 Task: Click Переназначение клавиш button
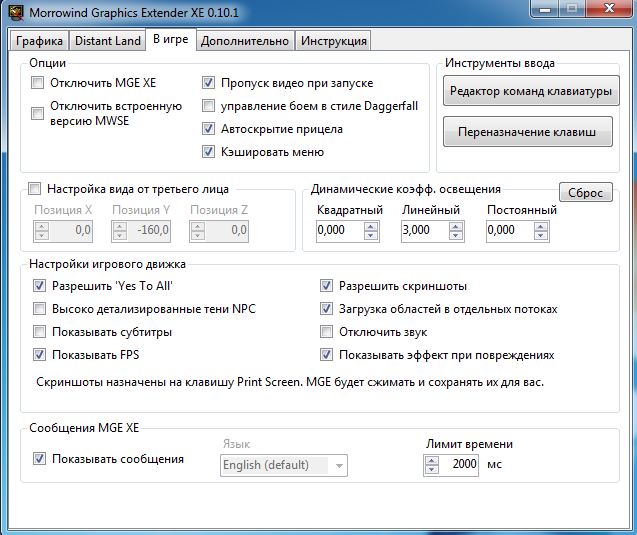point(527,132)
